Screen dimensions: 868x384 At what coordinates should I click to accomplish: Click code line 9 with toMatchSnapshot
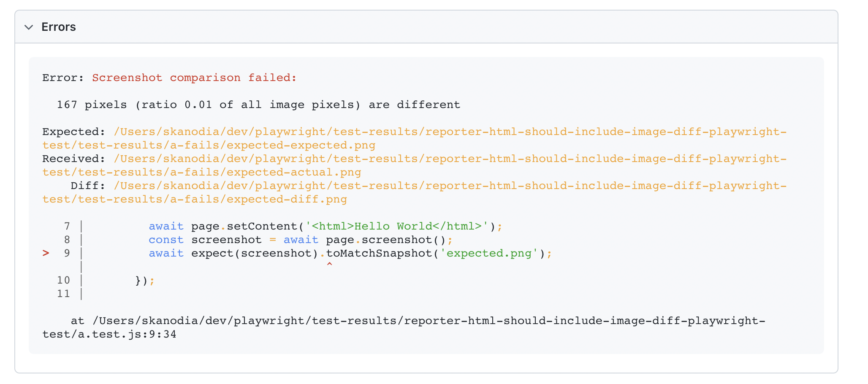(350, 253)
